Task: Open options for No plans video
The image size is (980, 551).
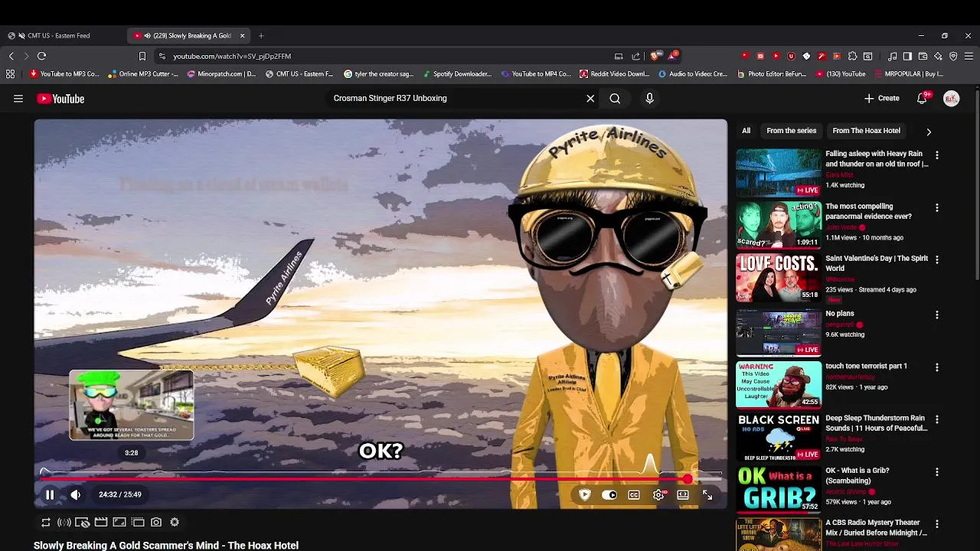Action: pyautogui.click(x=937, y=315)
